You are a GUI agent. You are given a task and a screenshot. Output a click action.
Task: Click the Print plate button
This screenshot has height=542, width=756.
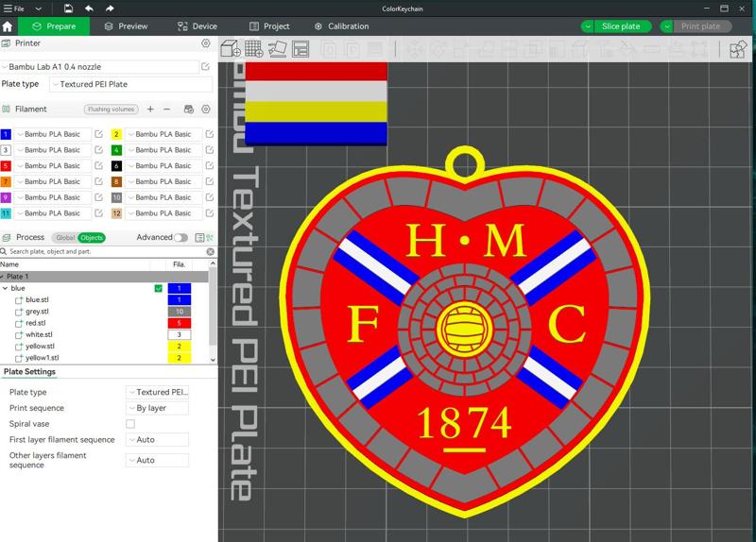tap(700, 26)
